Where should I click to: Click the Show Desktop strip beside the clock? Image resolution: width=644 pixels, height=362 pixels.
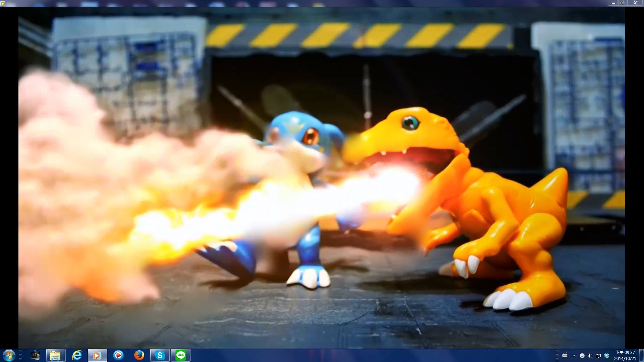(x=642, y=355)
